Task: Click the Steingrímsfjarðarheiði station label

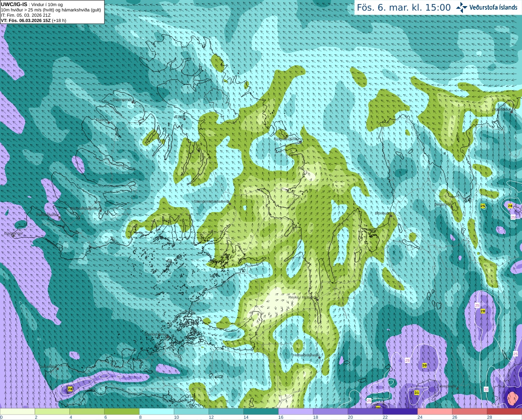Action: (x=211, y=201)
